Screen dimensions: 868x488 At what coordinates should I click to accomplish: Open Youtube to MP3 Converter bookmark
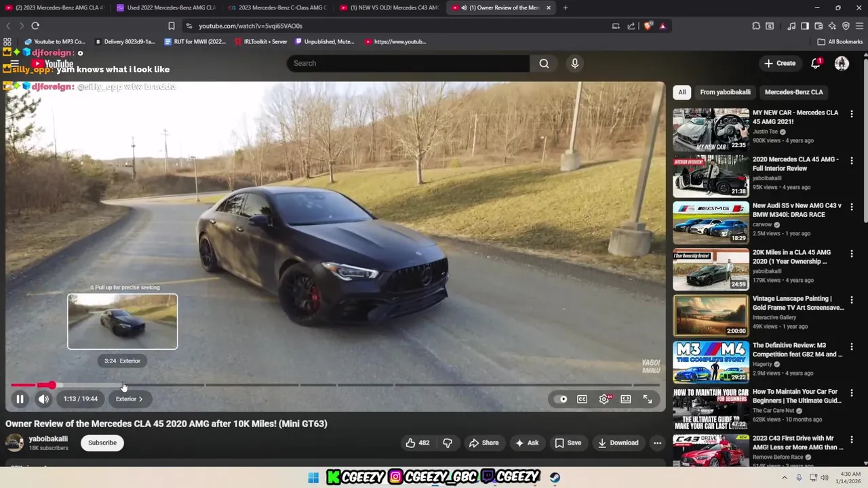tap(55, 42)
